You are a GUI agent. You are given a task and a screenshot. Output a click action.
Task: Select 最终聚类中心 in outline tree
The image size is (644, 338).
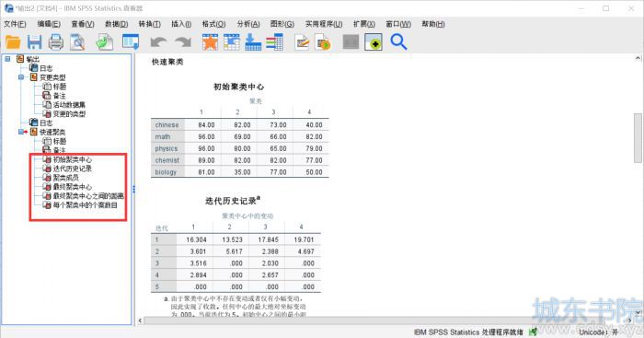73,187
